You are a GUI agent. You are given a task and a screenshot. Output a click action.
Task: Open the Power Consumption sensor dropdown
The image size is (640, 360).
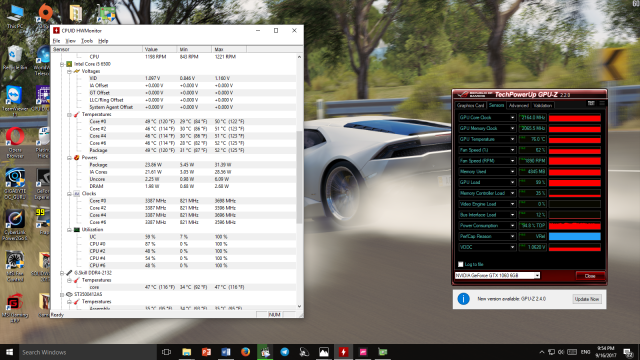pyautogui.click(x=512, y=225)
